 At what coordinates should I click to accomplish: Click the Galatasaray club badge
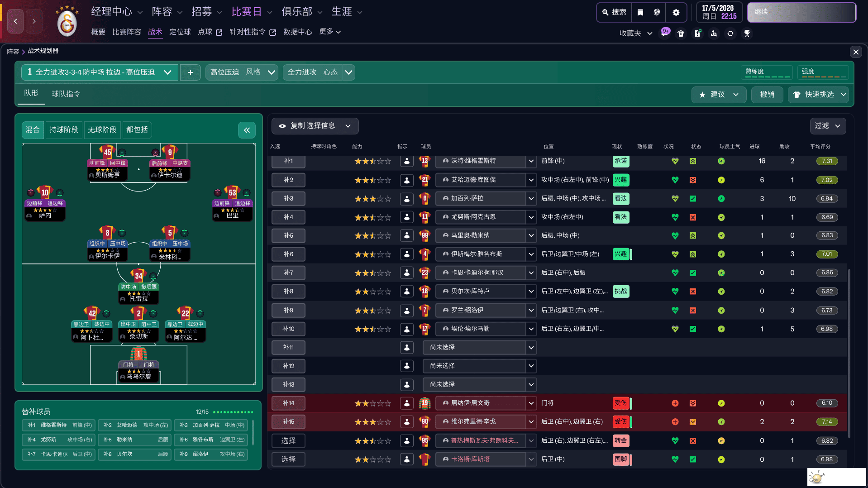pos(67,22)
